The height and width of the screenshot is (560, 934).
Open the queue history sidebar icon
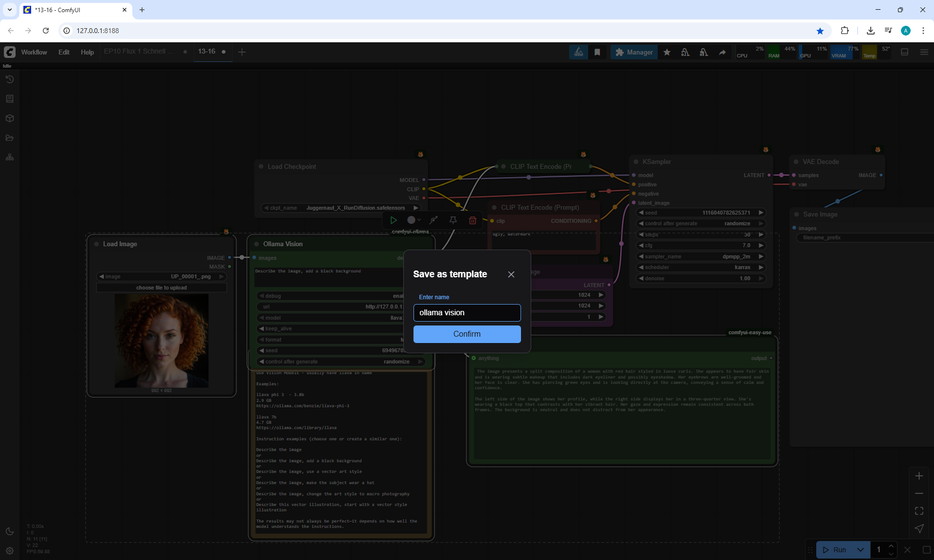click(x=10, y=79)
